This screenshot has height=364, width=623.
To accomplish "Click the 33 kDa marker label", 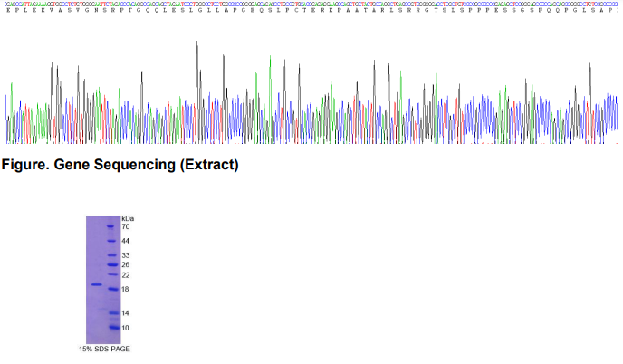I will pos(127,255).
